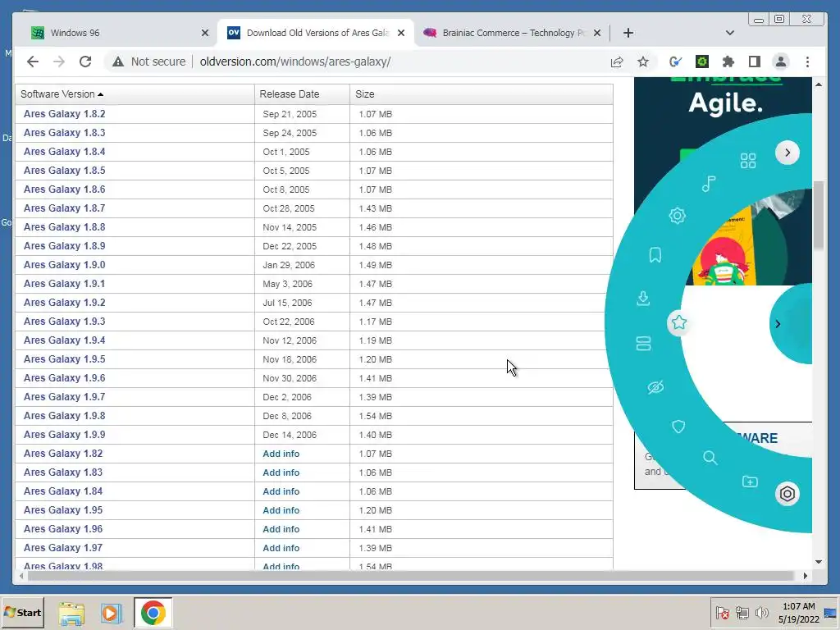Open the tab search dropdown chevron
The width and height of the screenshot is (840, 630).
coord(729,33)
